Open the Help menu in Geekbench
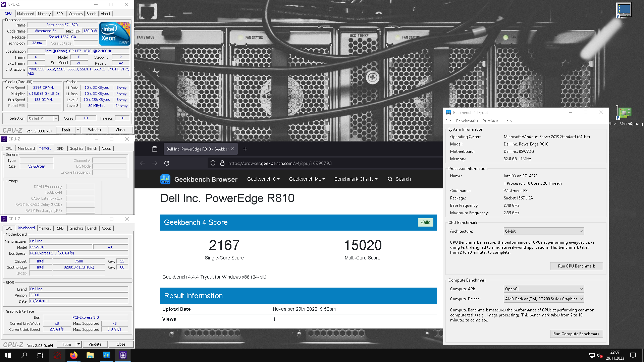This screenshot has width=644, height=362. coord(507,121)
